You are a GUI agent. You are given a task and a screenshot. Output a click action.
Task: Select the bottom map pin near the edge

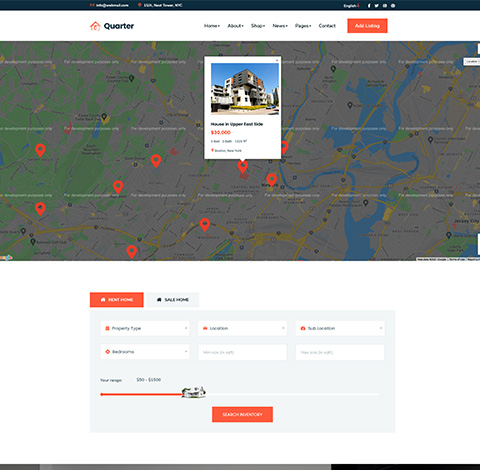[132, 252]
